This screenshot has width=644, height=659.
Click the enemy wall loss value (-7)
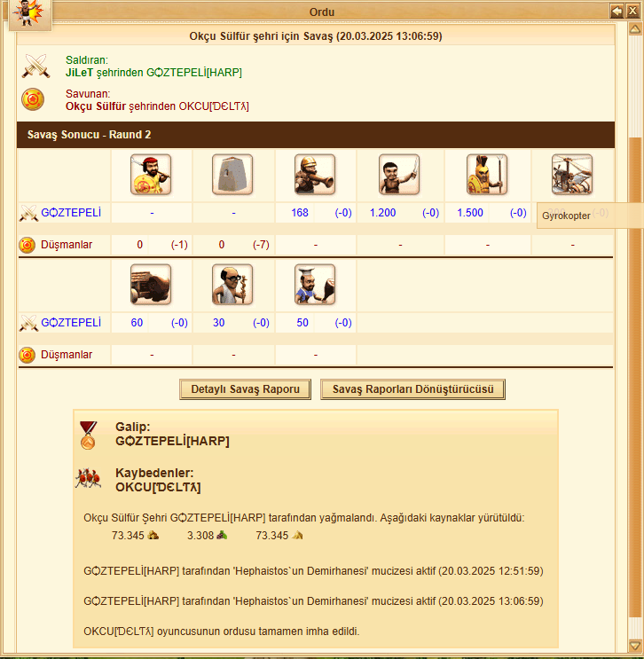[x=261, y=245]
